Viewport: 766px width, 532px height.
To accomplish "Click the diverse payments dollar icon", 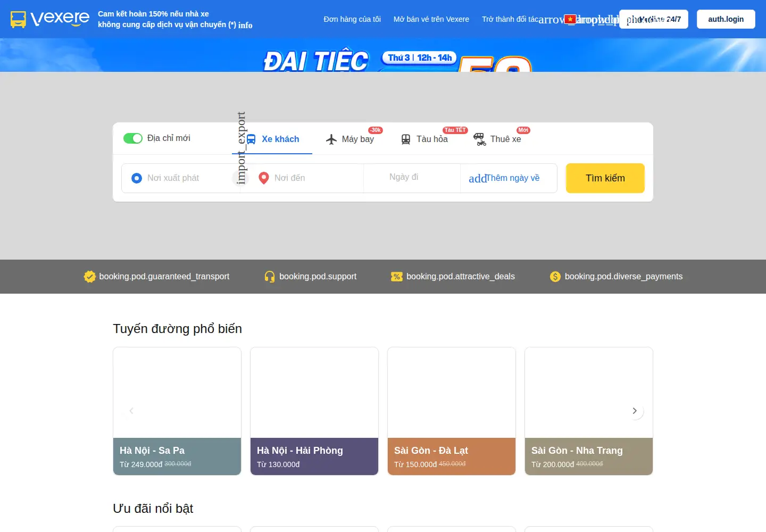I will pos(555,277).
